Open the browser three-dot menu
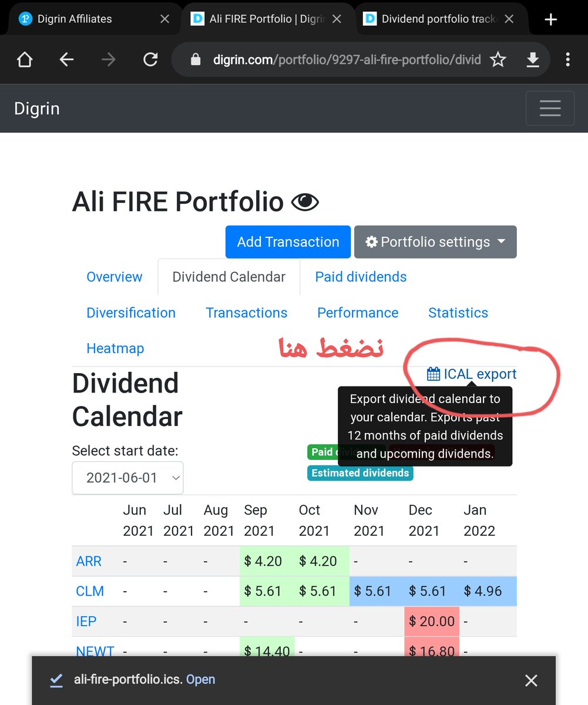 pos(567,59)
